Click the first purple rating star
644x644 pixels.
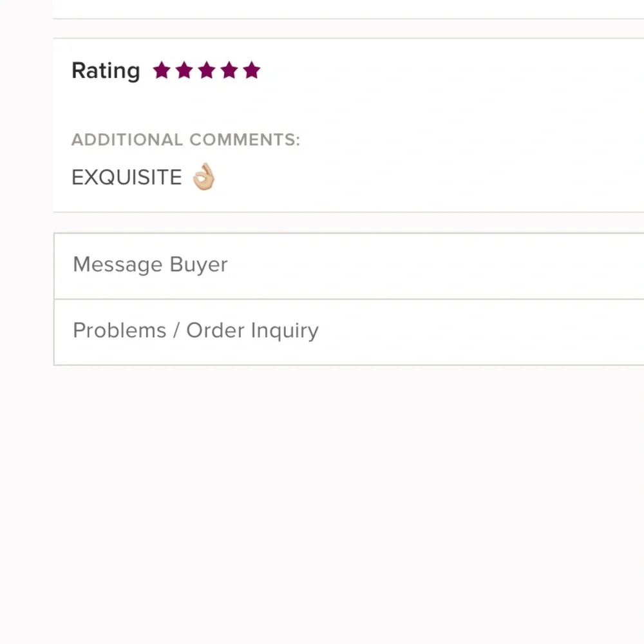pos(161,70)
